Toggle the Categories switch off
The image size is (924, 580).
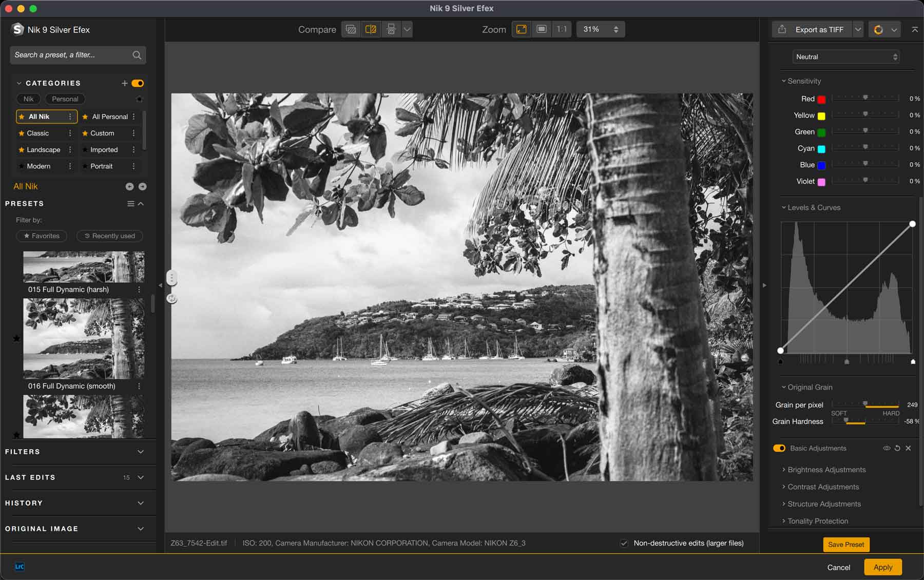point(138,83)
